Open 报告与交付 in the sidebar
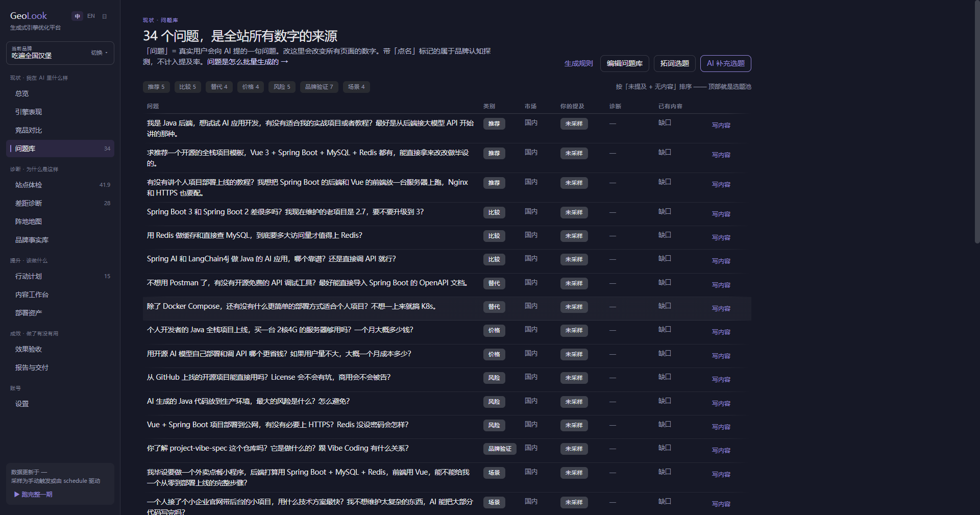This screenshot has height=515, width=980. 60,367
